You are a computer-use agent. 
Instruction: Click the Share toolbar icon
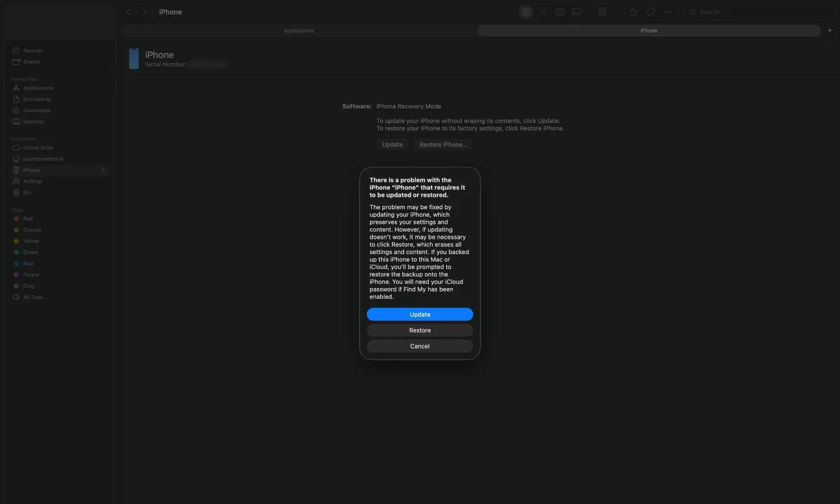(x=633, y=12)
